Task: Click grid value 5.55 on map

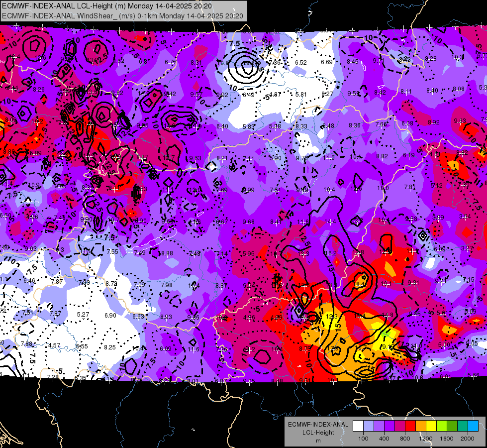Action: click(82, 346)
